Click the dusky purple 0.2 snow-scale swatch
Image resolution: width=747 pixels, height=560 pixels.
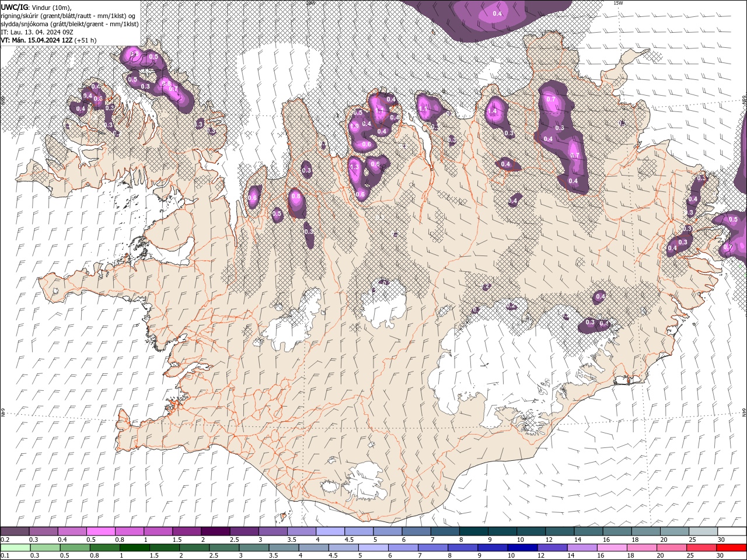coord(15,531)
